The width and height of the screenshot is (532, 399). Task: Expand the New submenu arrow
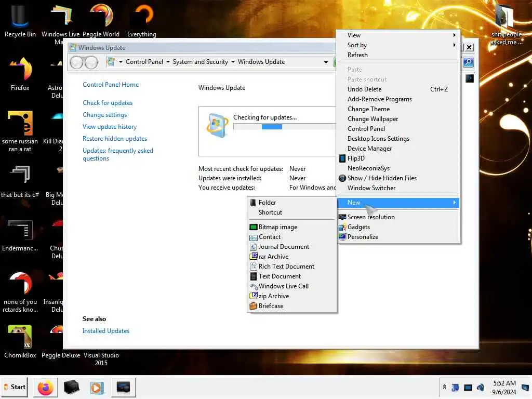tap(454, 203)
